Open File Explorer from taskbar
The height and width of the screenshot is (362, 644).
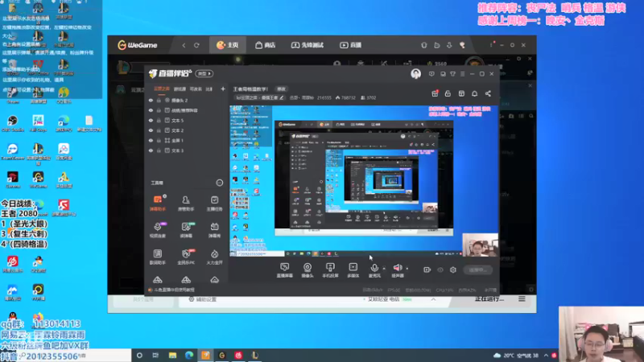(x=172, y=356)
